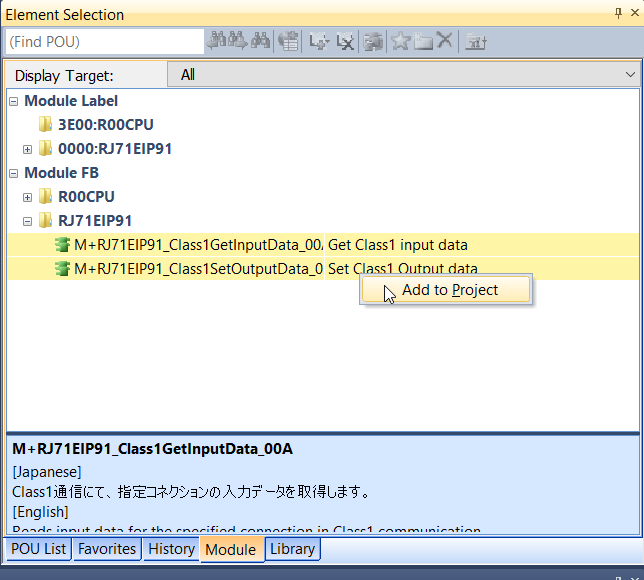Click the 'Module FB' heading text

62,173
